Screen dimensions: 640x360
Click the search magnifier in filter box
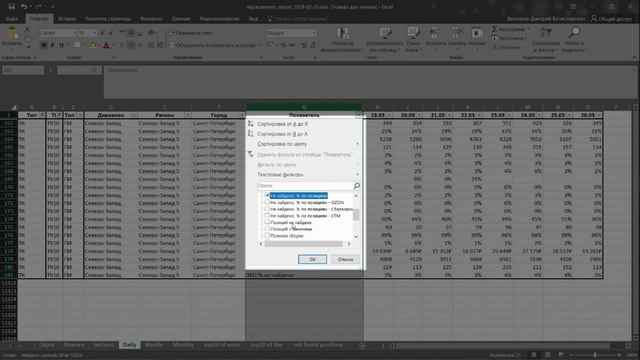click(x=356, y=186)
